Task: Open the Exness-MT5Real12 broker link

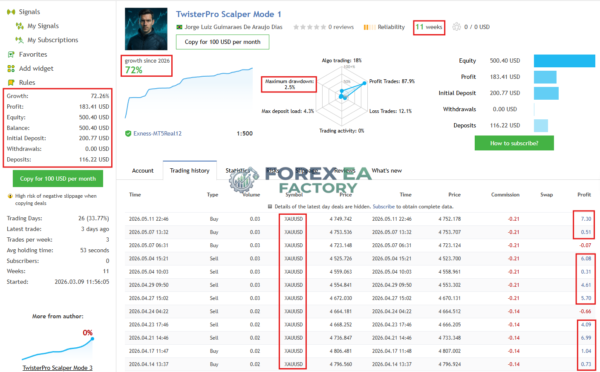Action: 157,134
